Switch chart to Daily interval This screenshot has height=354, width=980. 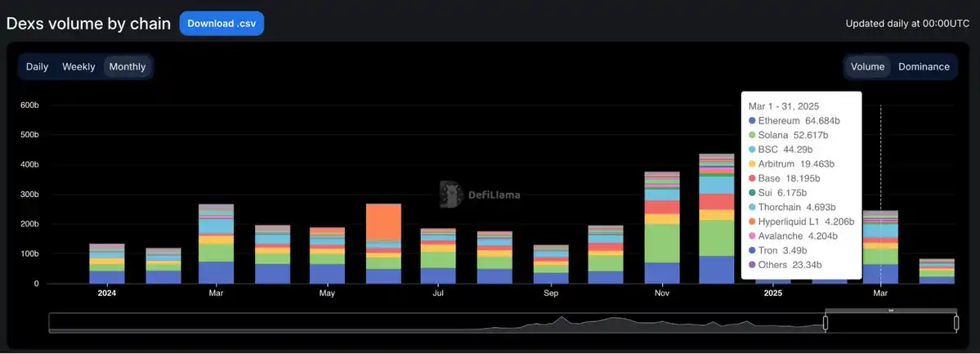[x=37, y=67]
